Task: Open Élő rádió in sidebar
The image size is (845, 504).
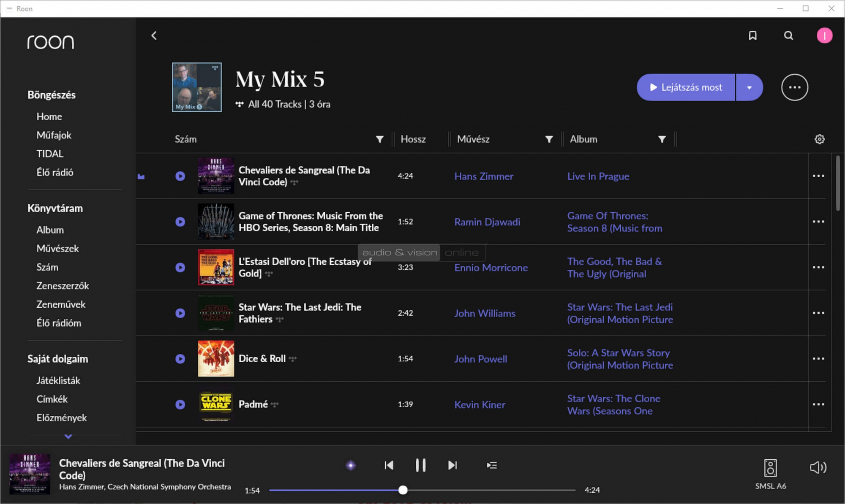Action: pos(55,172)
